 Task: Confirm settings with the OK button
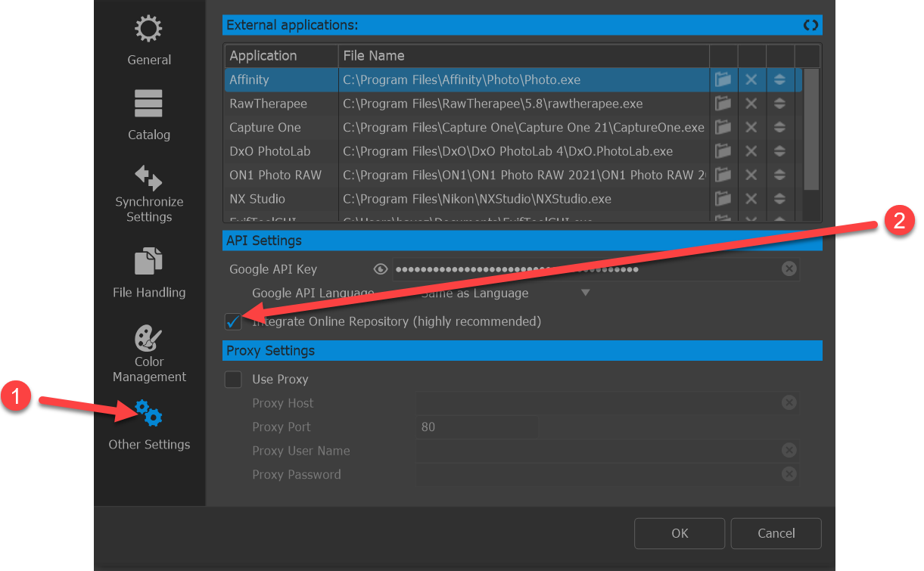(x=680, y=533)
